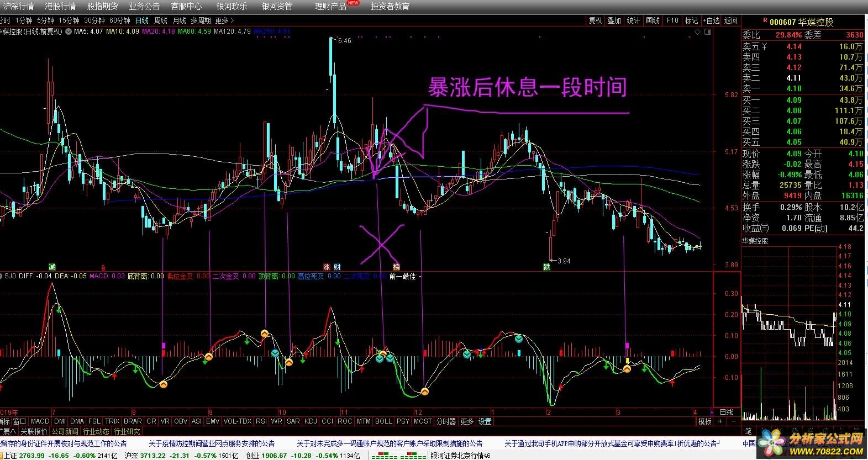Click the zoom out minus button

pos(734,421)
